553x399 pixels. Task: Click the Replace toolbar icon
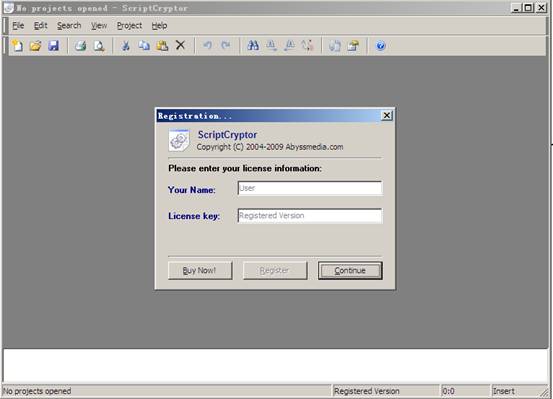coord(308,46)
